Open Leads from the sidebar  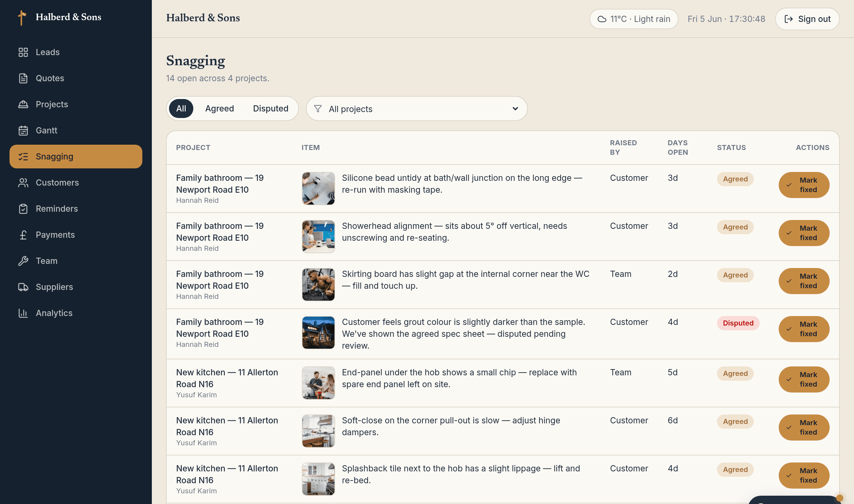coord(75,52)
